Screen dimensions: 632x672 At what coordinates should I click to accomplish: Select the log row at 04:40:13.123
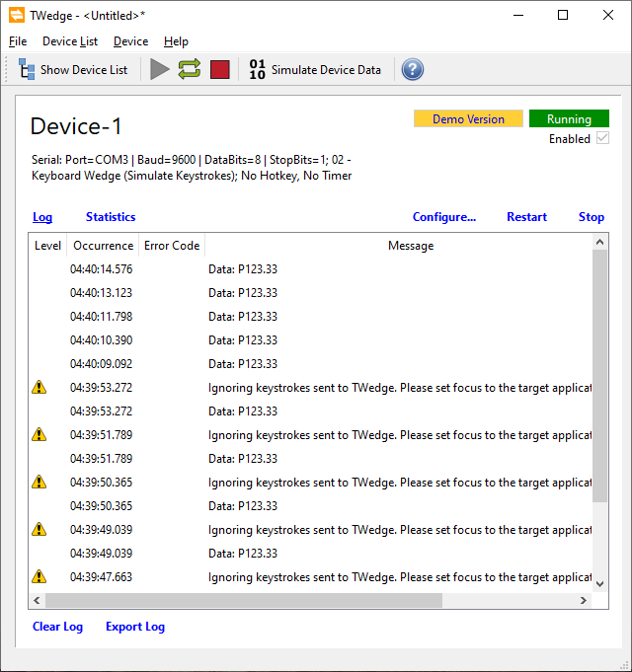click(x=310, y=293)
